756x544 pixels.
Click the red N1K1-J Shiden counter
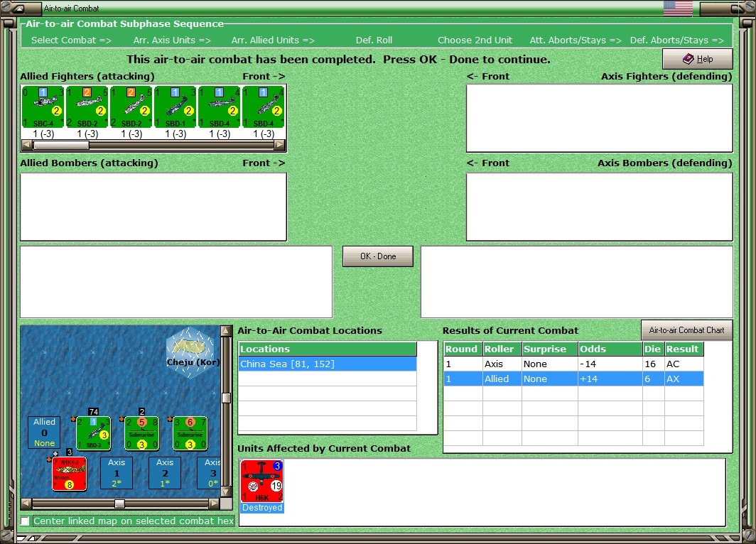coord(70,474)
